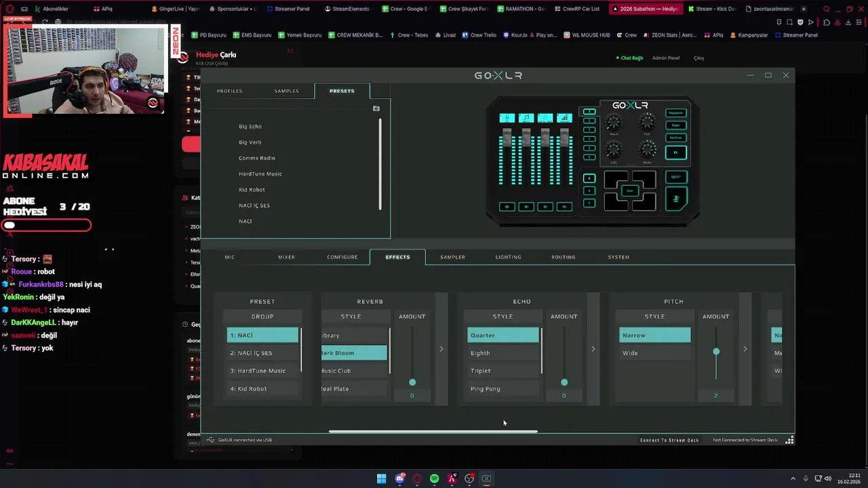Open the Mic tab
The height and width of the screenshot is (488, 868).
[x=230, y=257]
